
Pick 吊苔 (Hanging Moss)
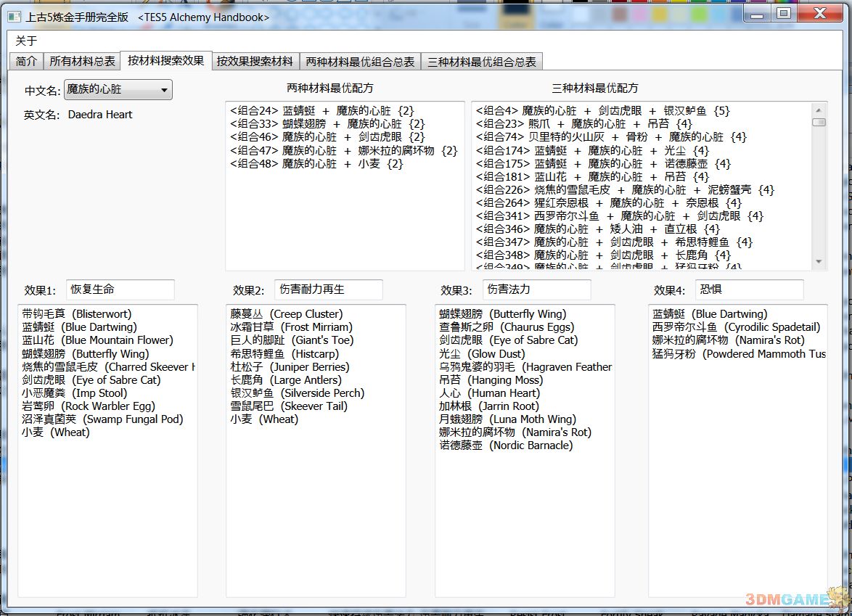(491, 379)
